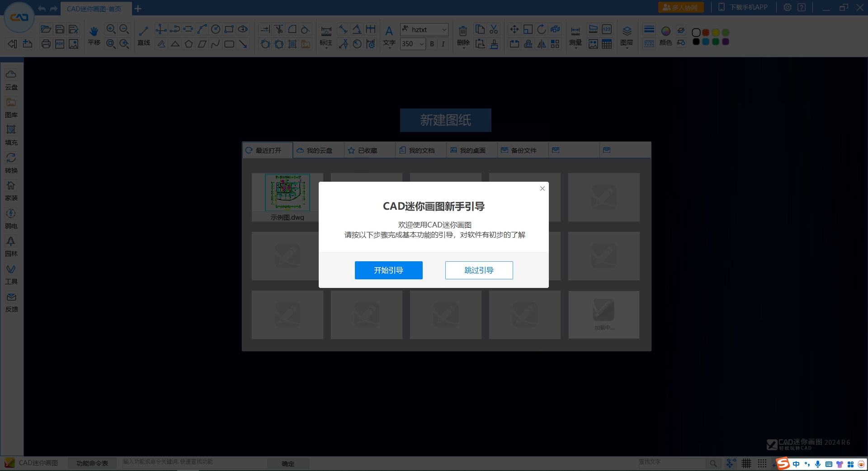Click the 跳过引导 button
The height and width of the screenshot is (471, 868).
[479, 270]
